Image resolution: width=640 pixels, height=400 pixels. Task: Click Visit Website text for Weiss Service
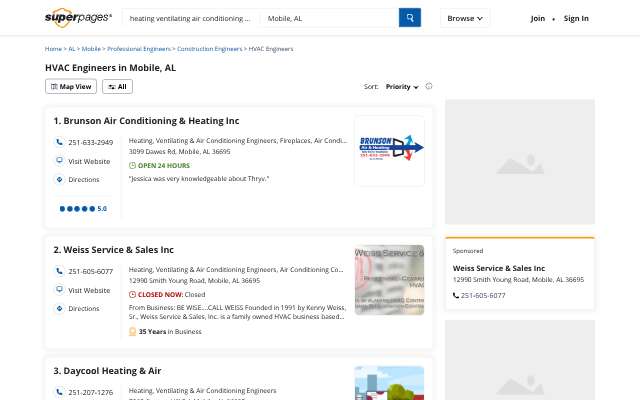click(x=89, y=290)
